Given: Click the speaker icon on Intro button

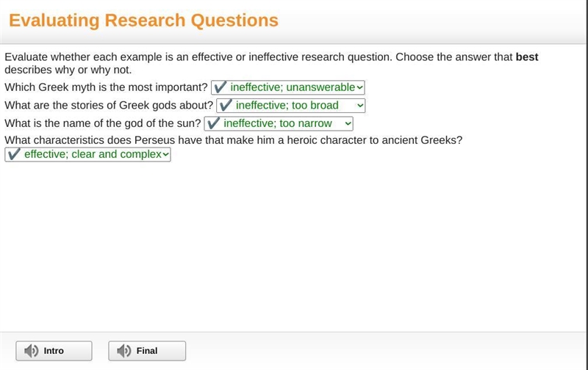Looking at the screenshot, I should coord(31,351).
